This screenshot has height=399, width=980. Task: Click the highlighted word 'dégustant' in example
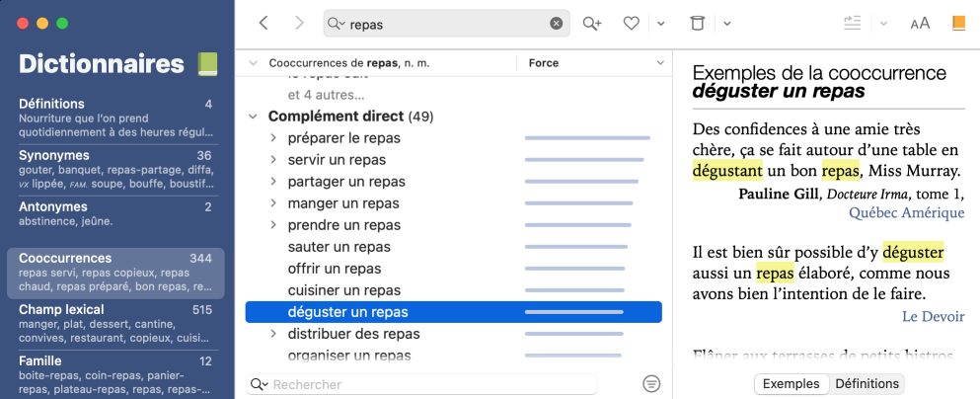[x=727, y=171]
